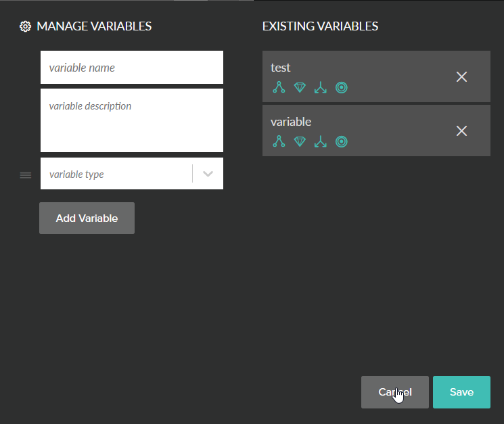This screenshot has width=504, height=424.
Task: Focus the variable description text area
Action: coord(132,120)
